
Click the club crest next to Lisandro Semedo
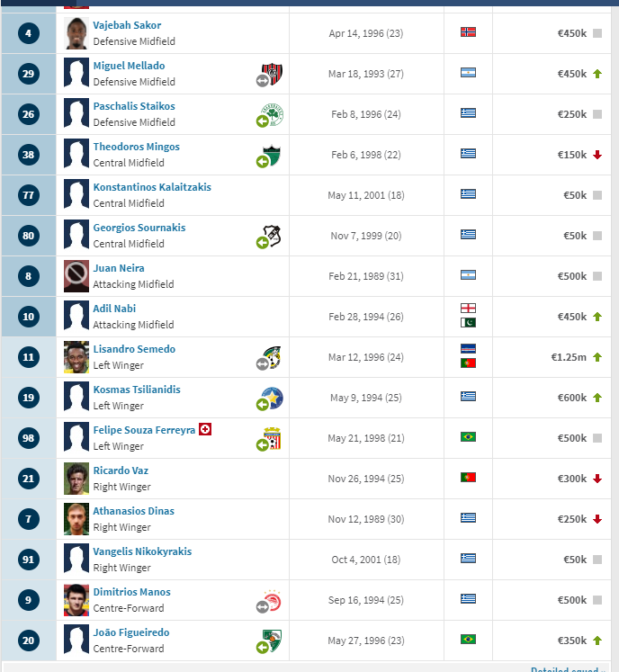point(272,357)
